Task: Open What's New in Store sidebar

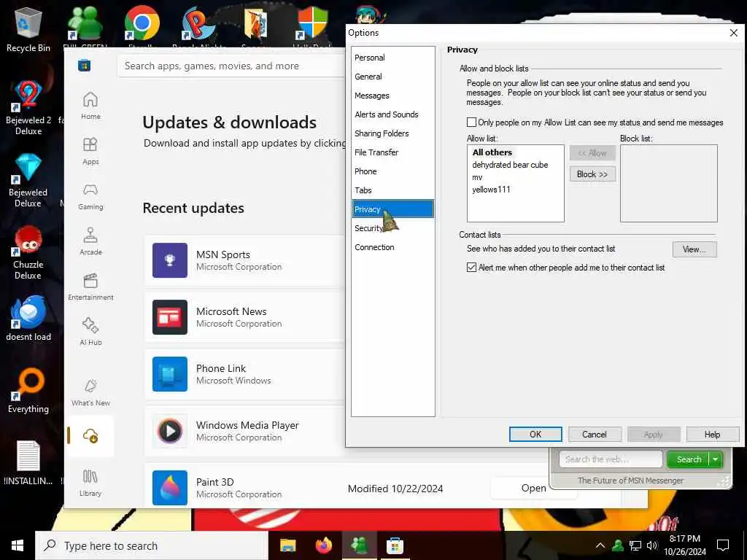Action: (90, 392)
